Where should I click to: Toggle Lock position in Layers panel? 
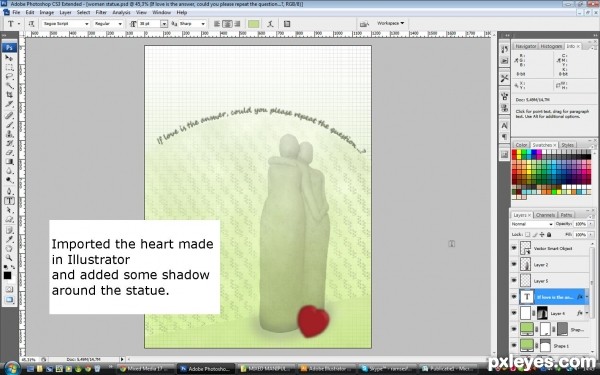coord(542,234)
